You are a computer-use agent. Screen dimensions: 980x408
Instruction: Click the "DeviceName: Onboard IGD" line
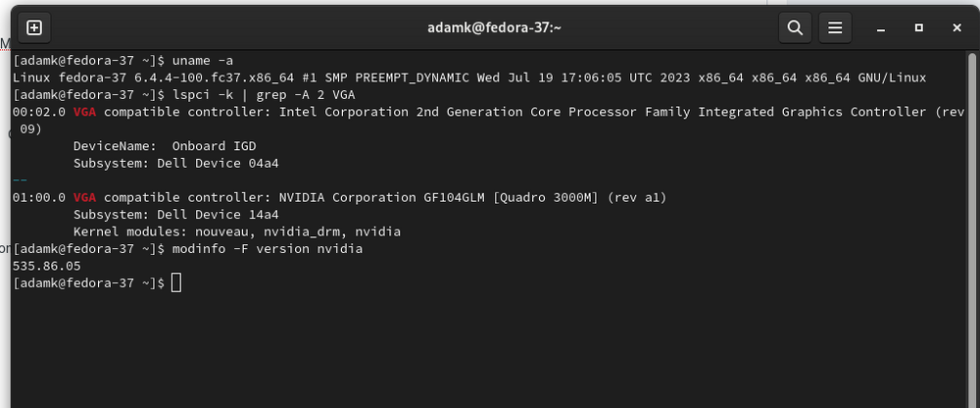coord(164,146)
